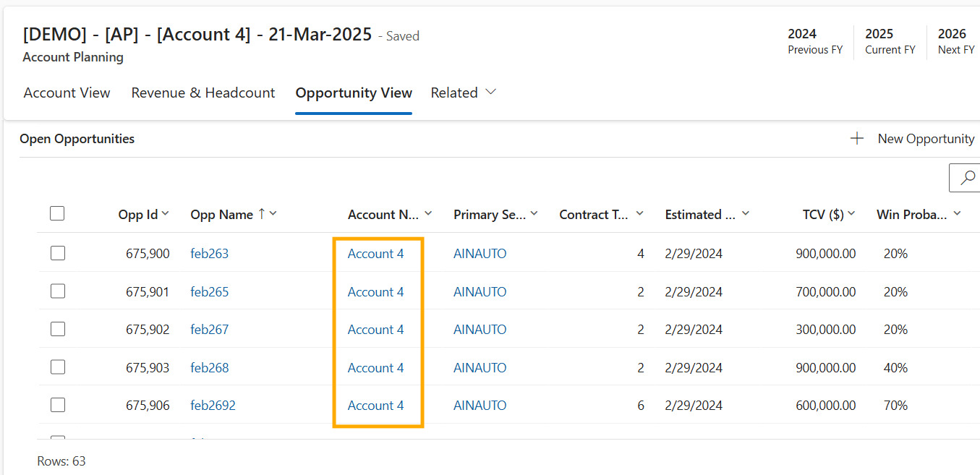Select checkbox for opportunity 675,903
The image size is (980, 475).
58,367
